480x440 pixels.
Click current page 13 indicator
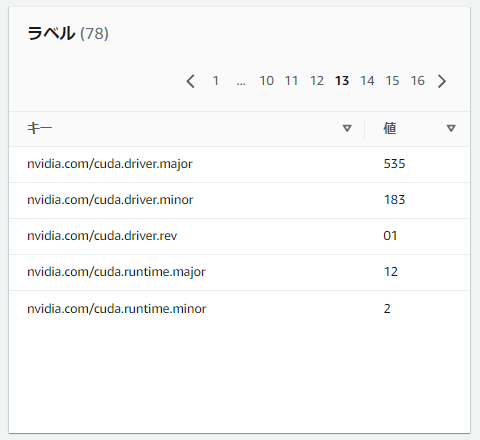tap(342, 81)
